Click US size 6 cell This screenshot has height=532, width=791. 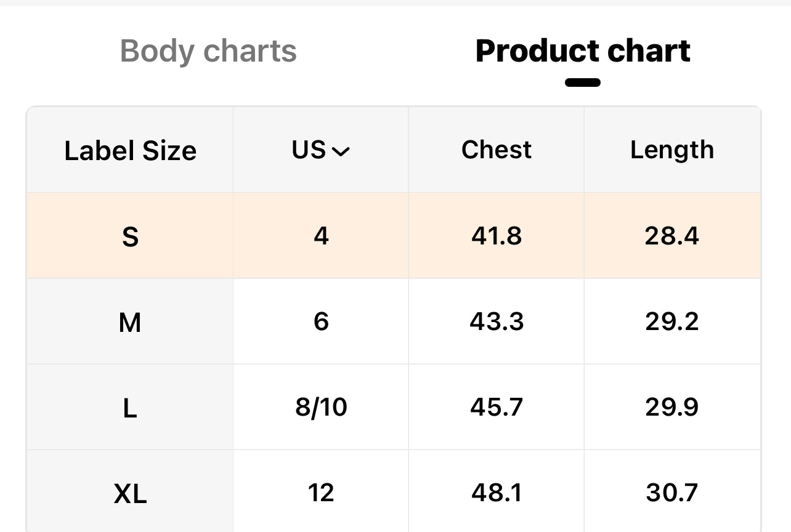(x=321, y=321)
